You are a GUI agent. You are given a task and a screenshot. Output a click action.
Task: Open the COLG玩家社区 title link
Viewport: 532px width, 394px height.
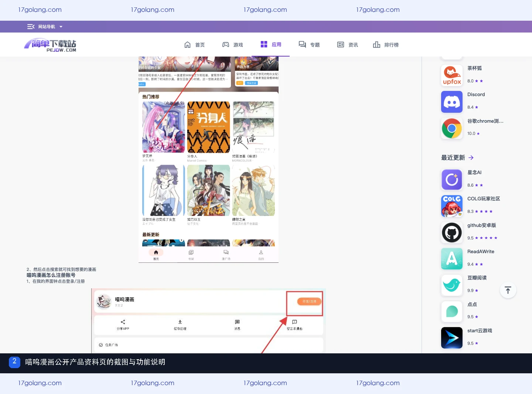[x=484, y=199]
